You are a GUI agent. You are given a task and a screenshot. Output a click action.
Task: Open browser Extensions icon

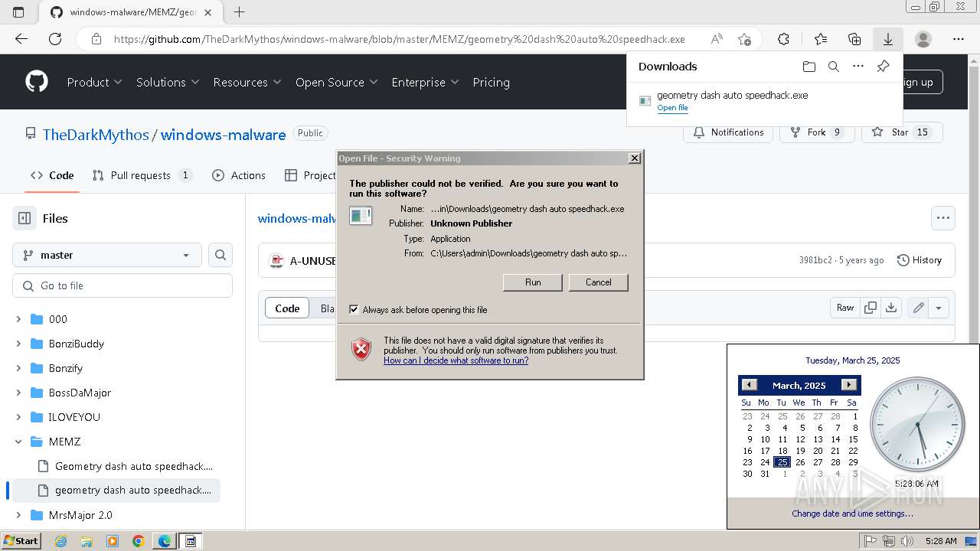(783, 39)
